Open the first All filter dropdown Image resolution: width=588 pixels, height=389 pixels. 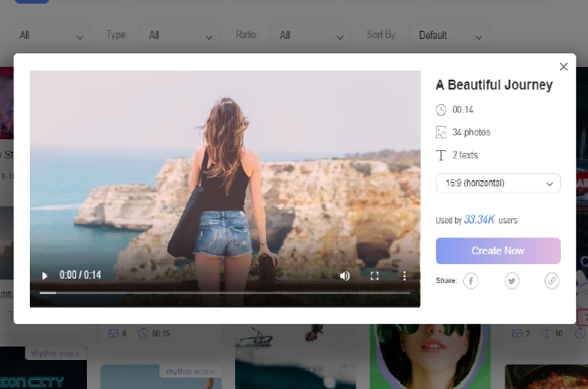[51, 35]
